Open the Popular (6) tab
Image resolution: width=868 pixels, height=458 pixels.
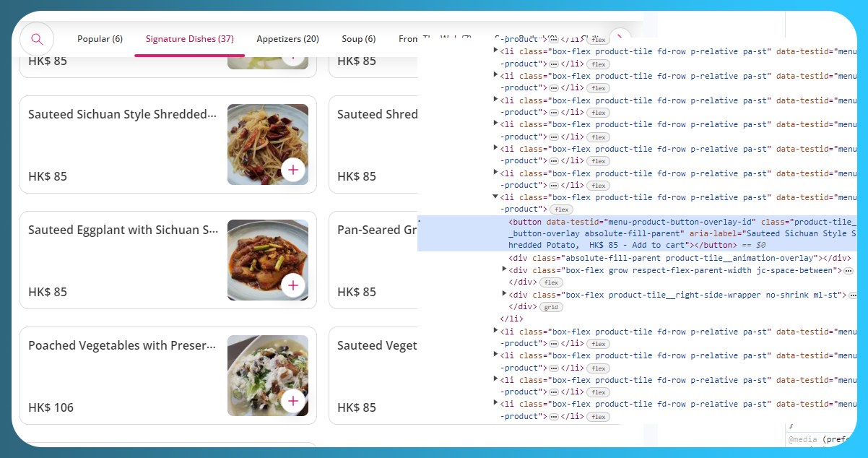[100, 39]
